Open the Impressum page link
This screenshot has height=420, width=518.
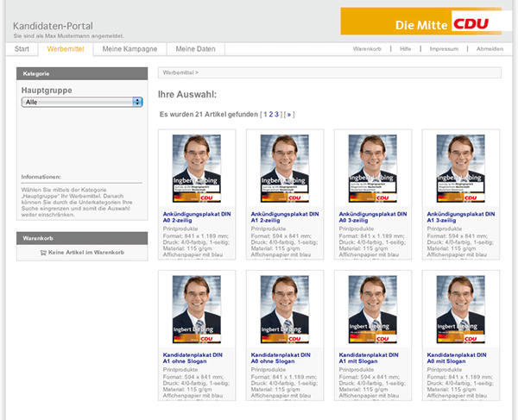[x=444, y=49]
